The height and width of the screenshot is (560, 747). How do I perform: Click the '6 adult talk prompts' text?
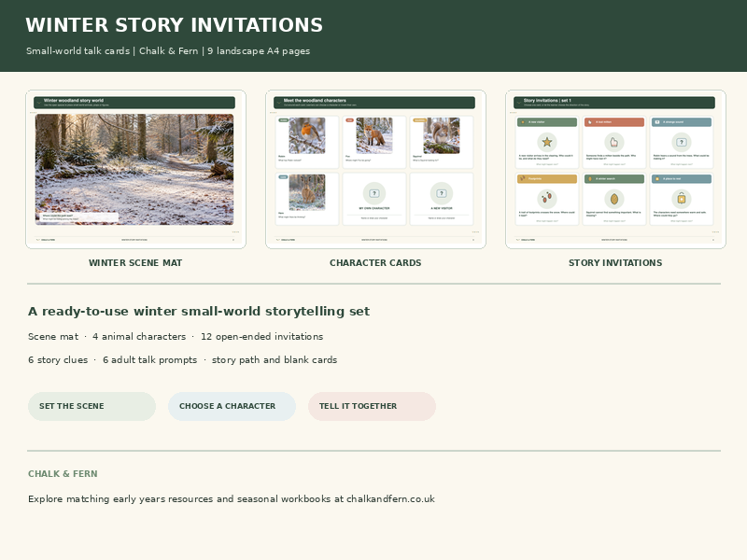tap(150, 360)
